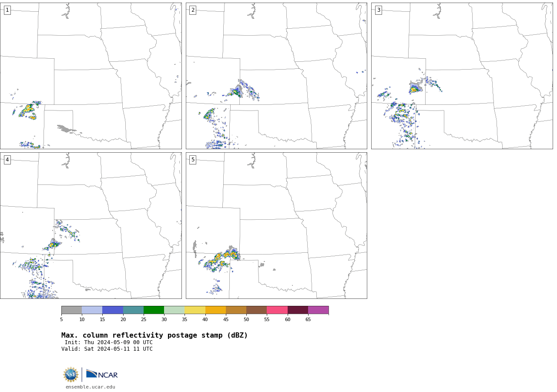Click the dark green 25-30 dBZ swatch
Image resolution: width=557 pixels, height=392 pixels.
pos(154,310)
